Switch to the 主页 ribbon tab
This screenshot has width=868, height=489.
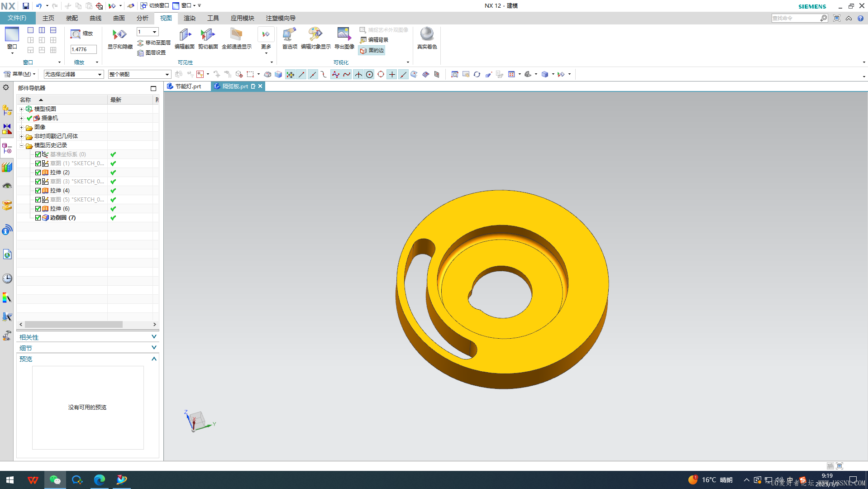click(x=48, y=18)
